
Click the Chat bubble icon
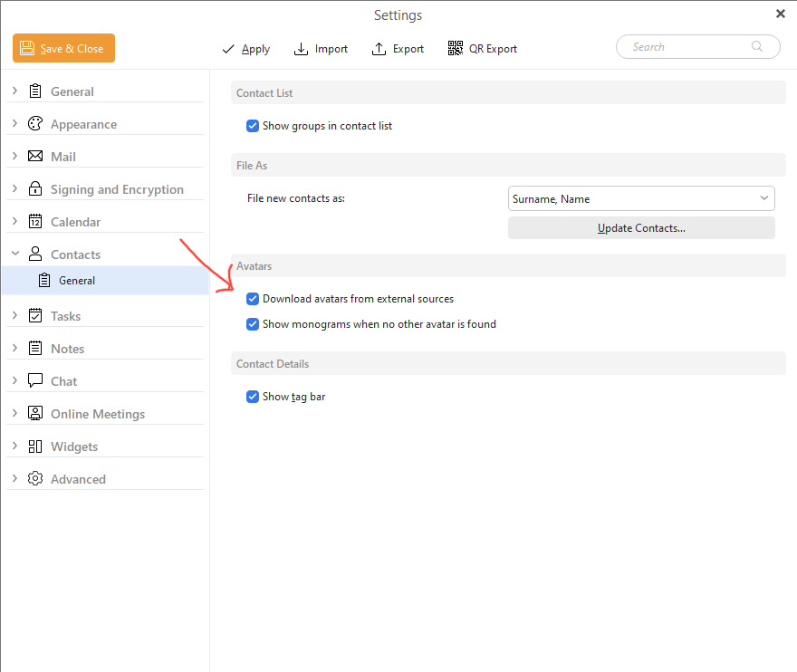point(35,381)
